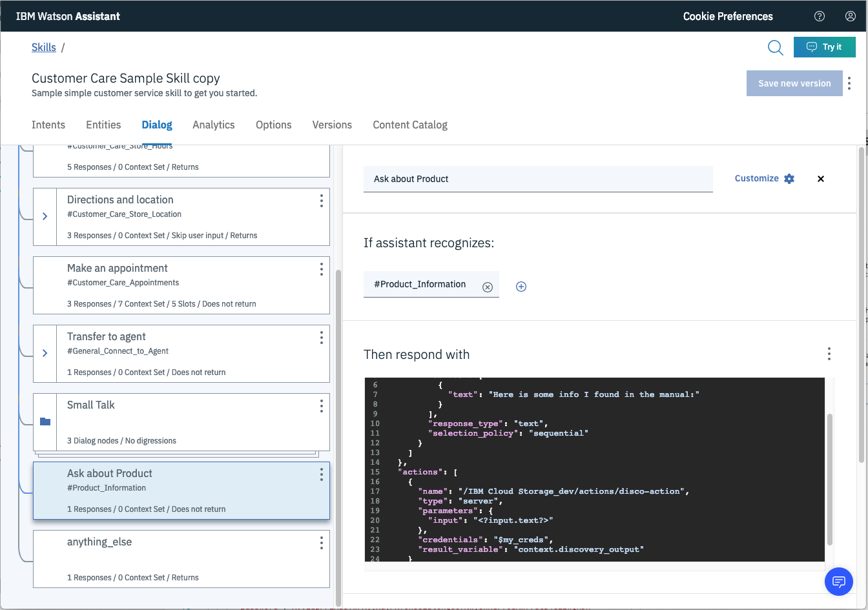Remove the #Product_Information condition

click(x=488, y=287)
